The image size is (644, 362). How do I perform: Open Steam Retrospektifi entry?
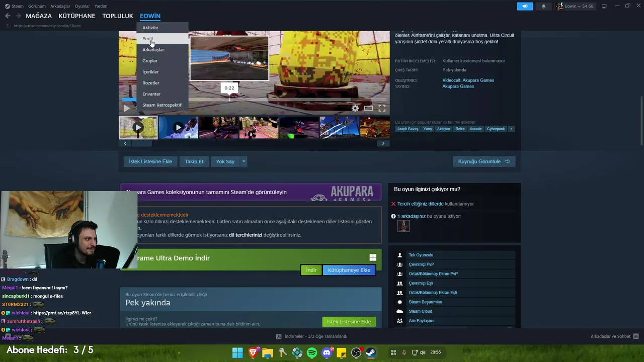pyautogui.click(x=162, y=105)
